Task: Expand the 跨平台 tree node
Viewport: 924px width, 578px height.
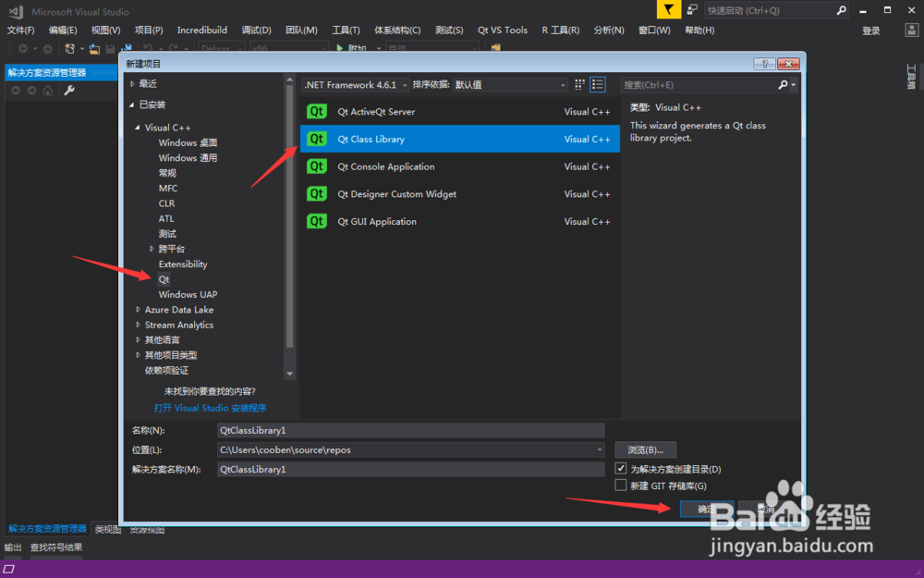Action: point(152,249)
